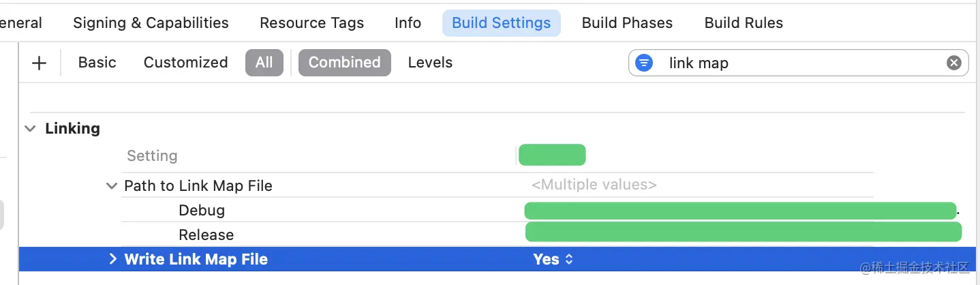Select the Debug link map path value
This screenshot has height=285, width=980.
point(740,211)
